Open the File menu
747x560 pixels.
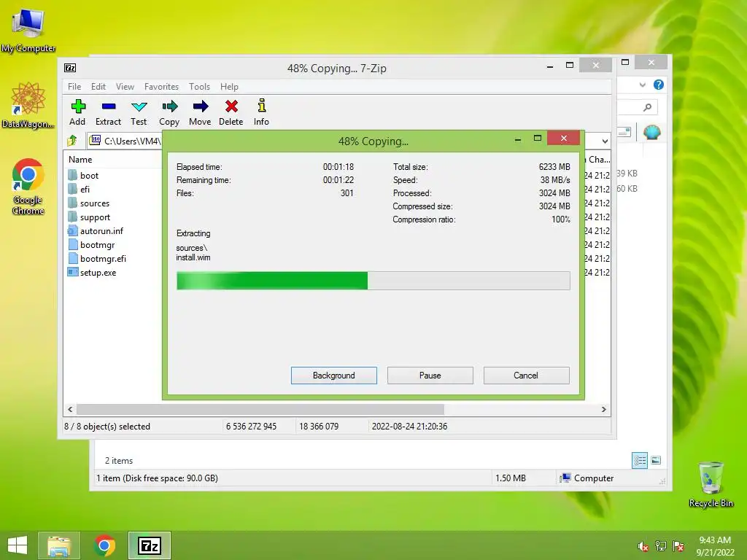pyautogui.click(x=74, y=87)
